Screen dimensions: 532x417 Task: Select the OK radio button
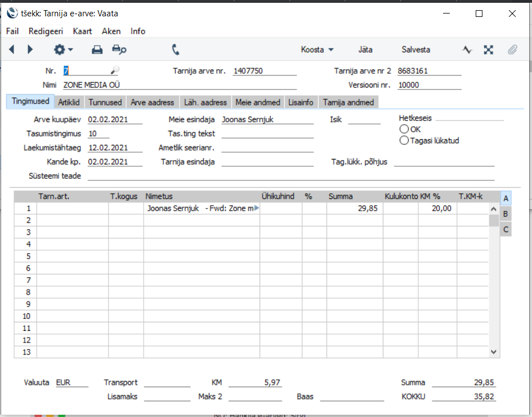click(404, 130)
